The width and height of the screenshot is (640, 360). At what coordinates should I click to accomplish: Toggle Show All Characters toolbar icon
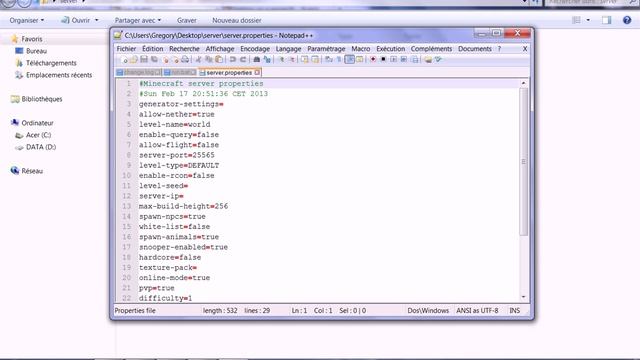point(339,60)
